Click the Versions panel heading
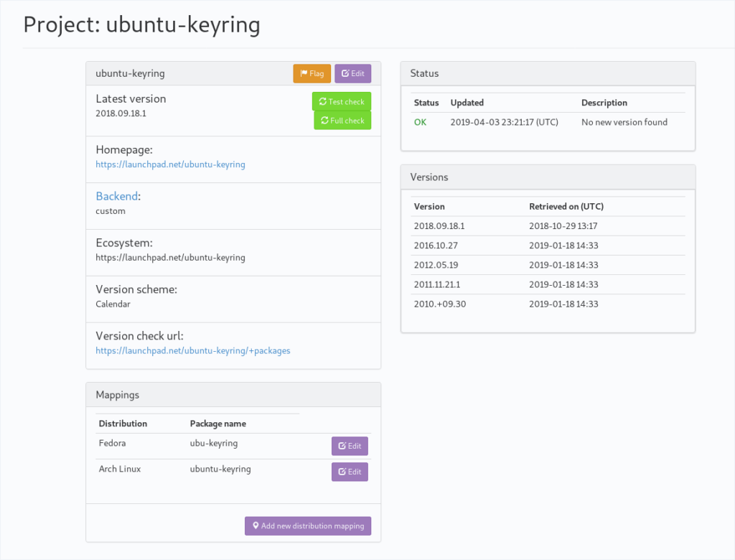 tap(429, 177)
